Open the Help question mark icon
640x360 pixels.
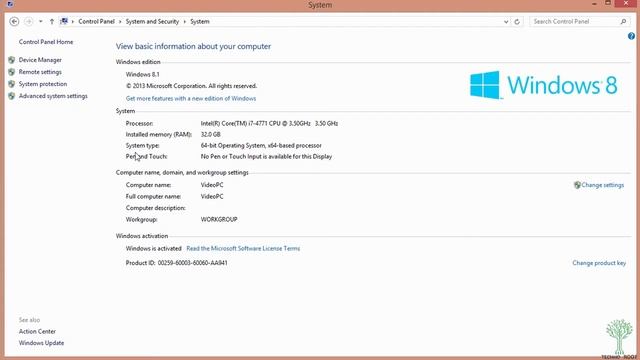pos(631,36)
